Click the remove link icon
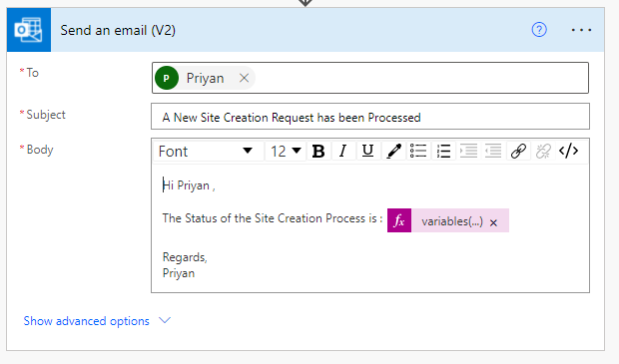The height and width of the screenshot is (364, 619). 543,151
